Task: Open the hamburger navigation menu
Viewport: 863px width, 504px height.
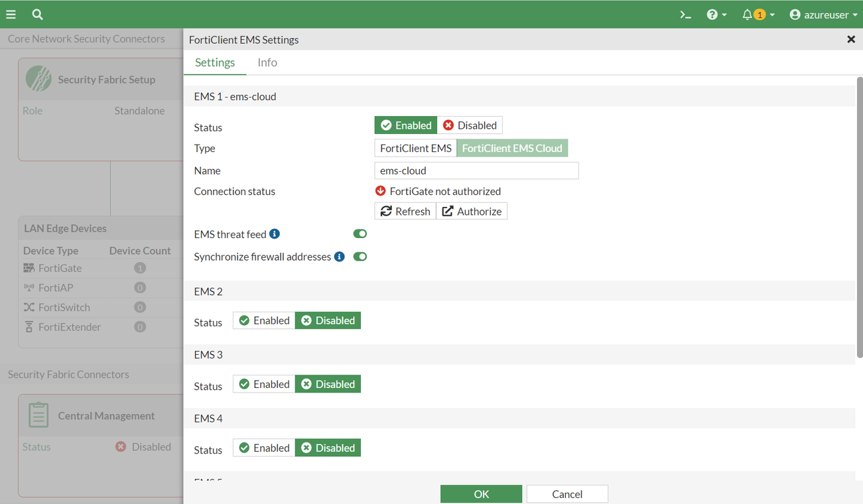Action: pos(11,14)
